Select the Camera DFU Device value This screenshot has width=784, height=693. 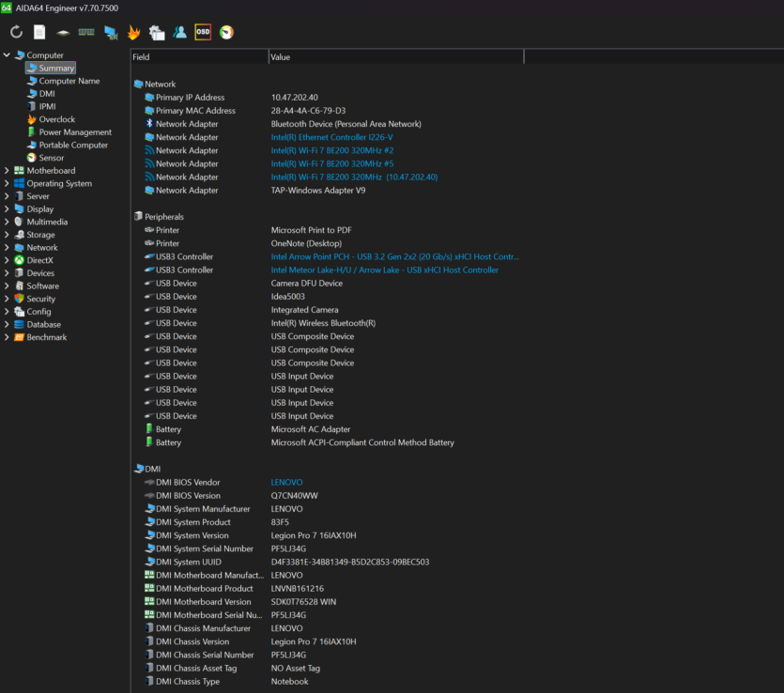[x=306, y=284]
